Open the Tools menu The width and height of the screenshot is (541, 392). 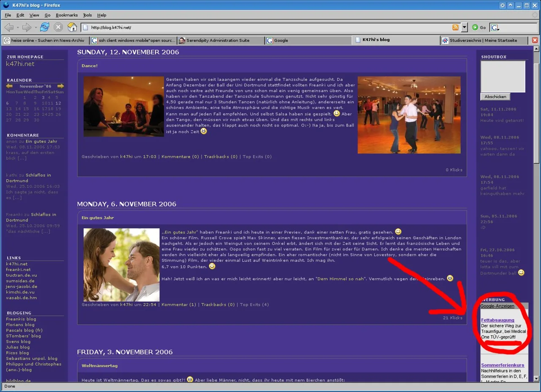(x=87, y=15)
